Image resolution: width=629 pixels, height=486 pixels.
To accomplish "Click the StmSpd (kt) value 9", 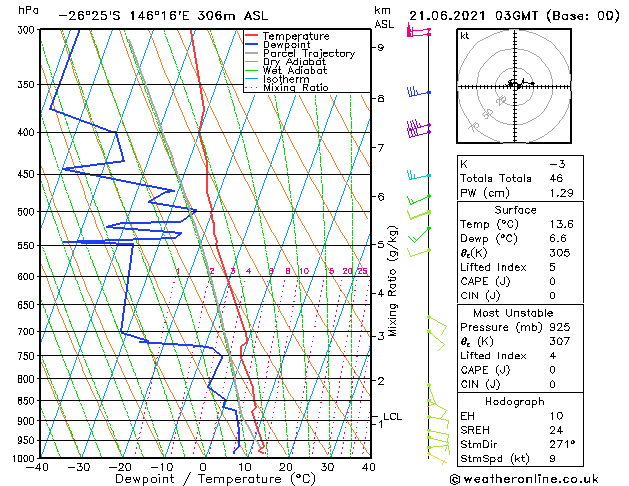I will pyautogui.click(x=552, y=458).
